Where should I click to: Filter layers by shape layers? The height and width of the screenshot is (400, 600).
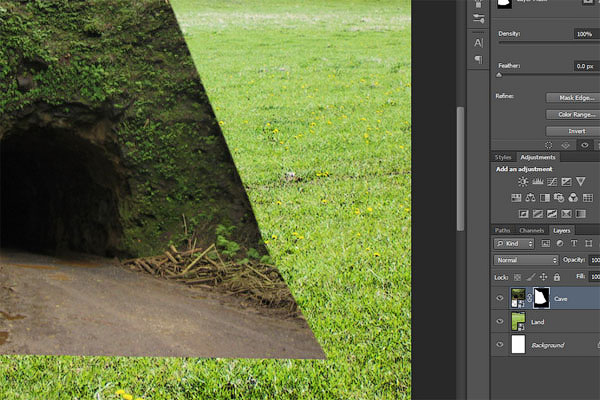(589, 243)
